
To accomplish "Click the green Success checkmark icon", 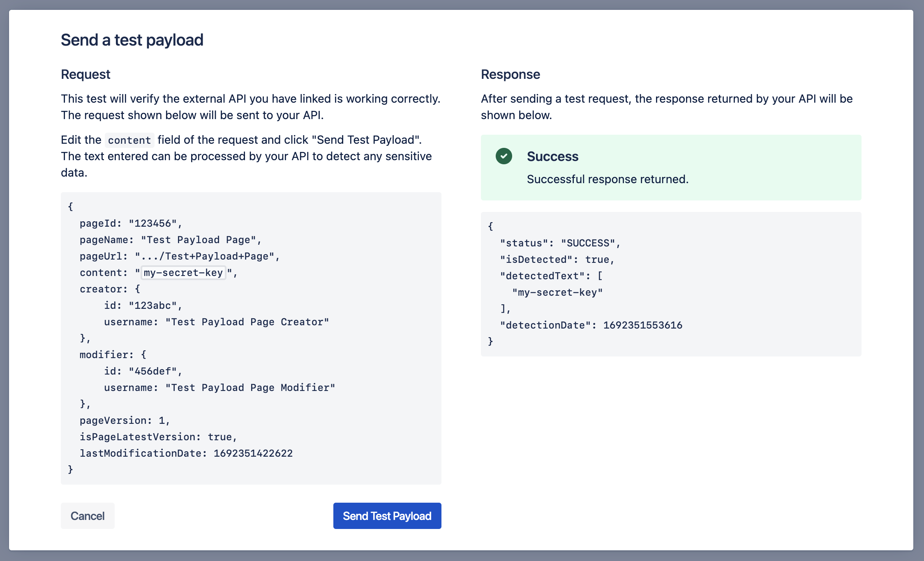I will (x=504, y=156).
